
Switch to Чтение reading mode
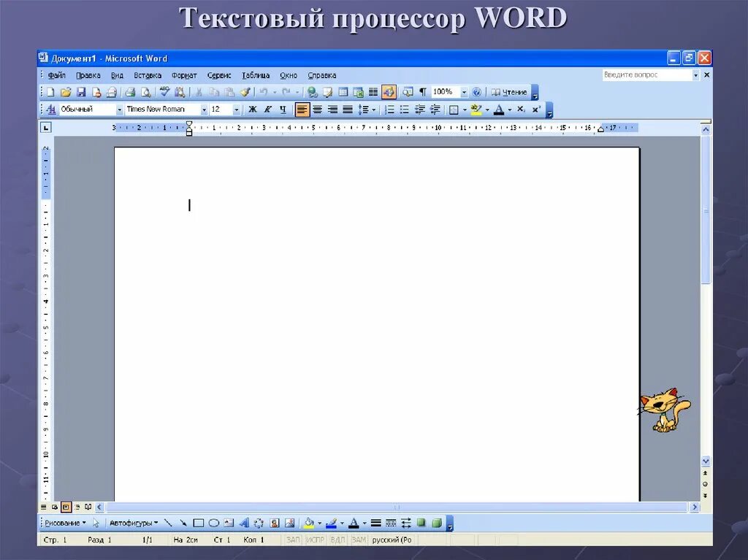pyautogui.click(x=509, y=92)
